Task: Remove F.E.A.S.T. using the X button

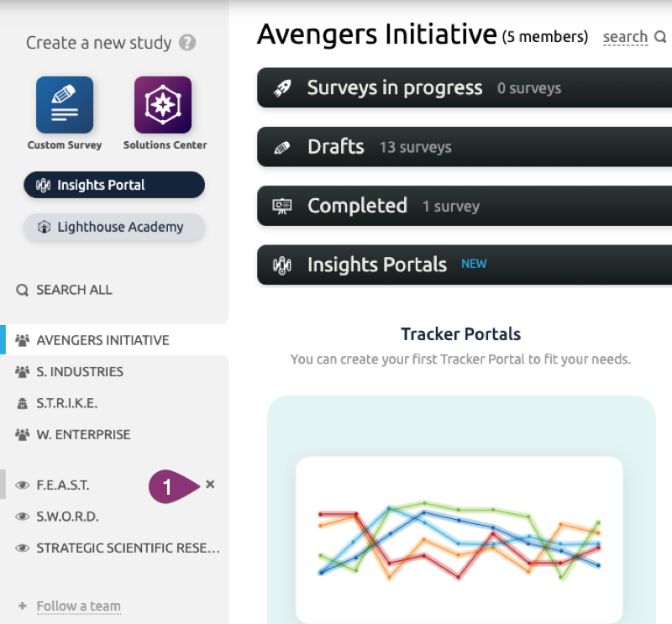Action: click(x=210, y=485)
